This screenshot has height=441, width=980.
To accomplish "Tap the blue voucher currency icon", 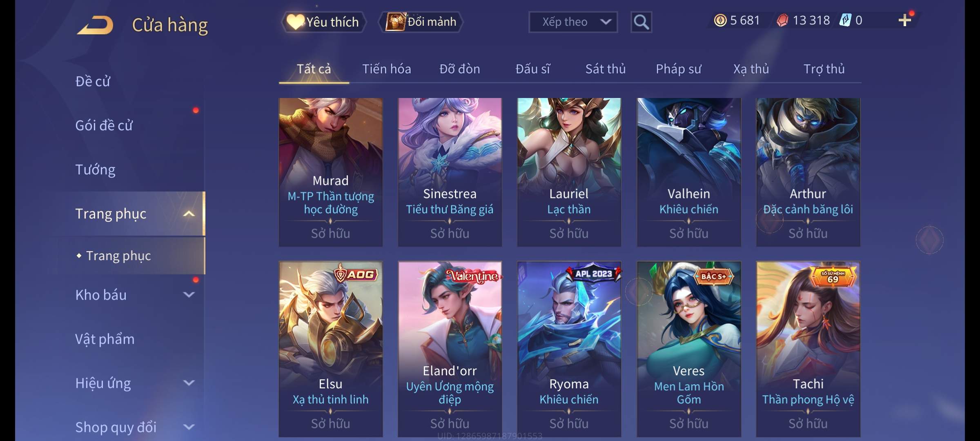I will point(845,20).
